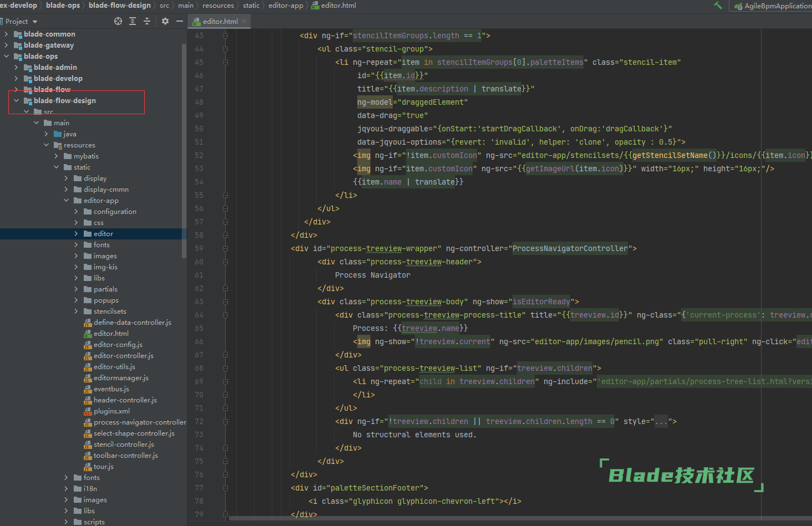Click editor.html in the breadcrumb path
Viewport: 812px width, 526px height.
click(x=334, y=5)
